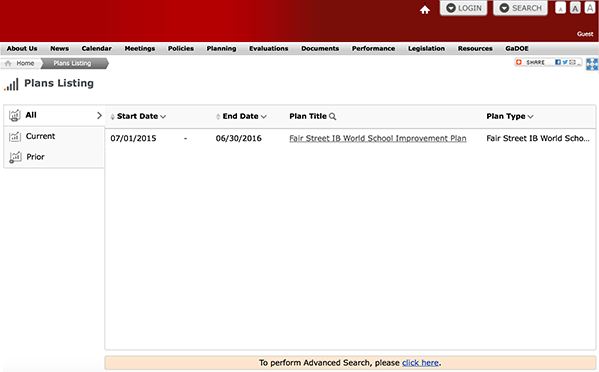The image size is (599, 372).
Task: Click the chart icon beside Current
Action: coord(15,136)
